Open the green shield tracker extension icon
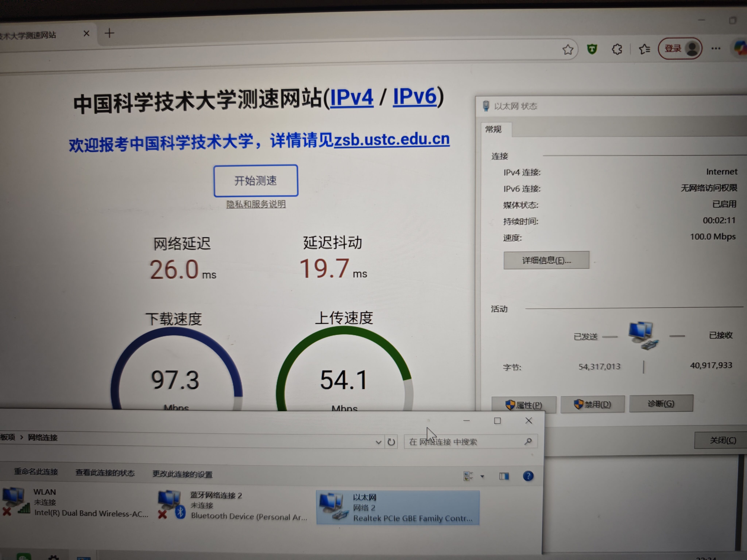747x560 pixels. click(x=592, y=49)
